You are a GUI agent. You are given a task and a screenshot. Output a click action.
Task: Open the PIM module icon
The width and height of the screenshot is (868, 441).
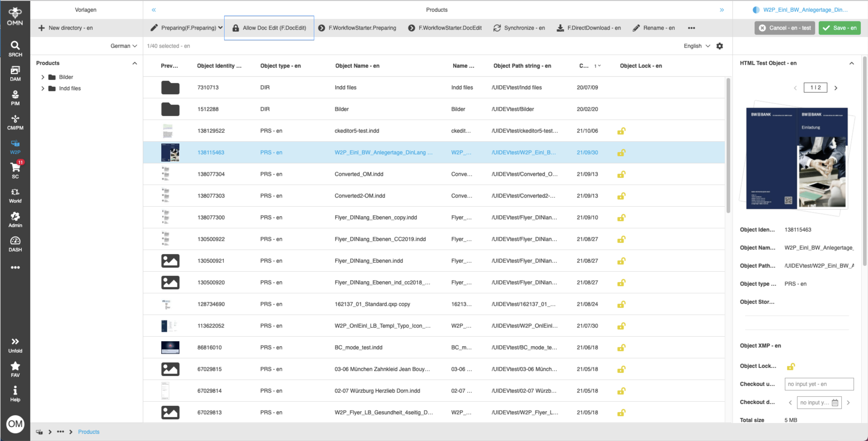tap(15, 98)
